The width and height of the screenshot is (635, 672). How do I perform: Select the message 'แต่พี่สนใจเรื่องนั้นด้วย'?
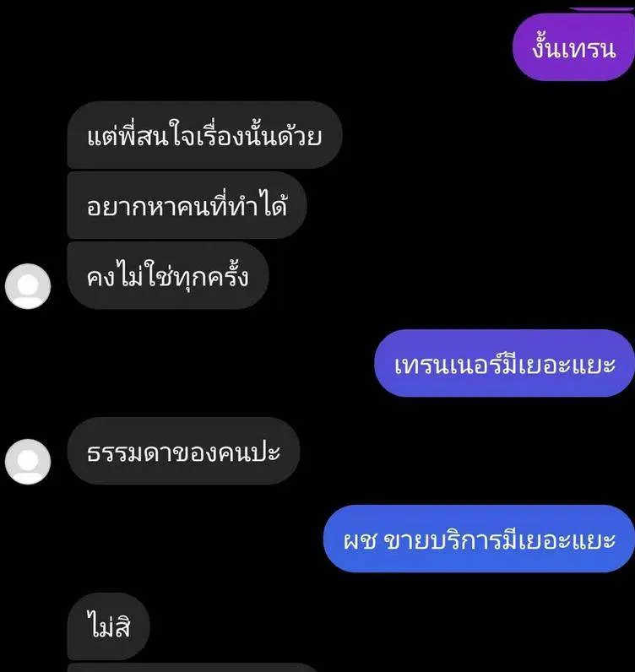pos(204,135)
